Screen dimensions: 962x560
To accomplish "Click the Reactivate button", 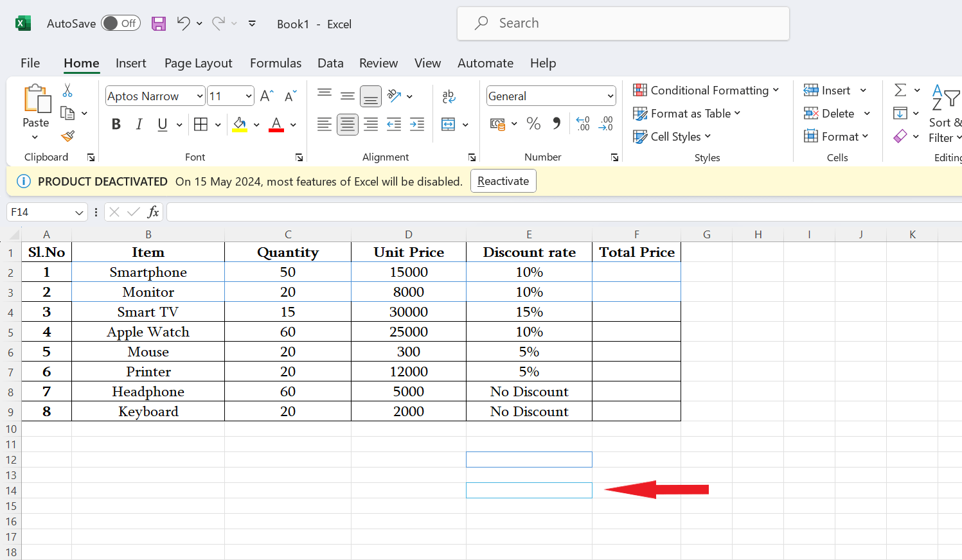I will (x=503, y=180).
